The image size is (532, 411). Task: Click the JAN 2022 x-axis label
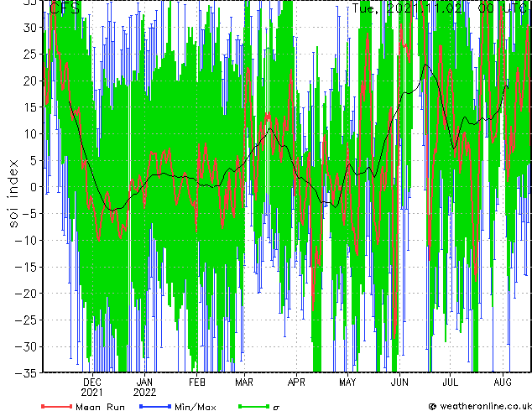[x=145, y=388]
